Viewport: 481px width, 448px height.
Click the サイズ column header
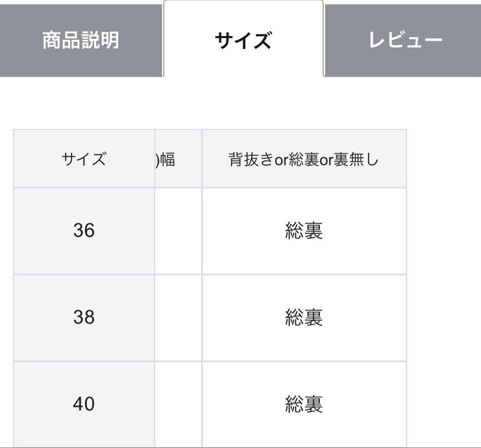pos(85,158)
